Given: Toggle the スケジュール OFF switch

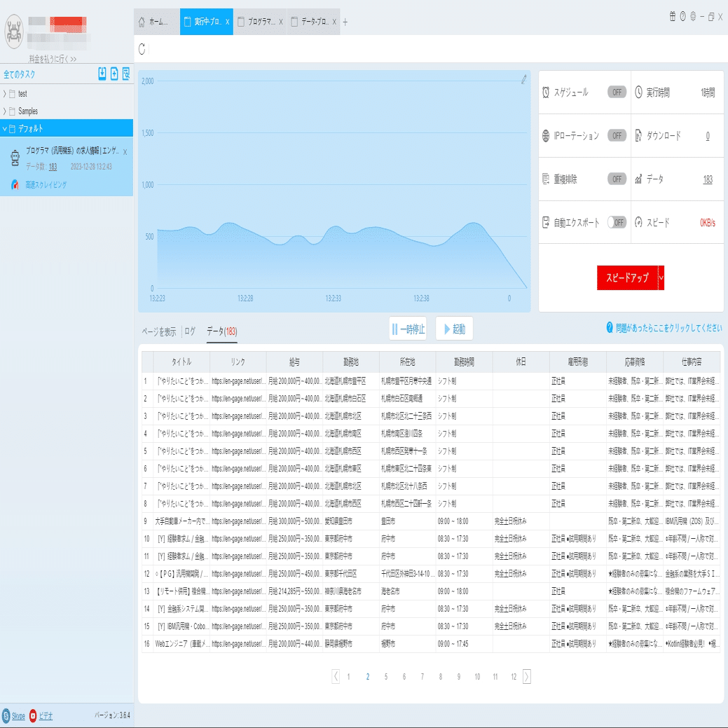Looking at the screenshot, I should click(x=617, y=92).
